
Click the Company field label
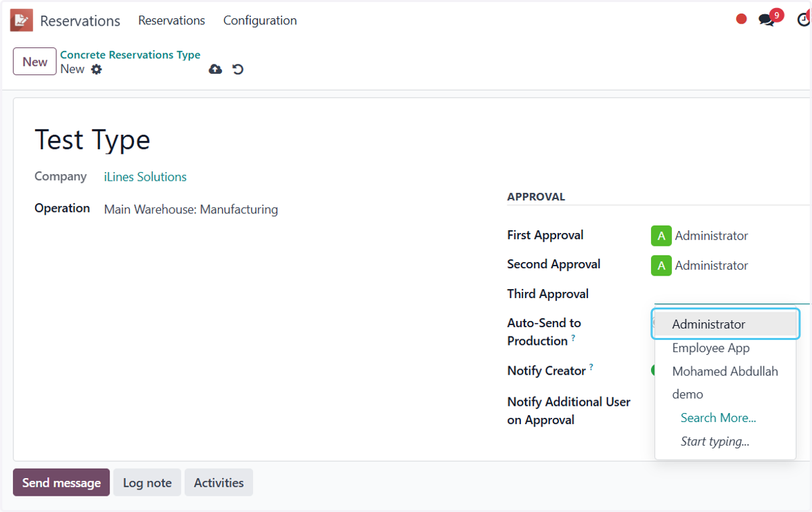click(60, 176)
